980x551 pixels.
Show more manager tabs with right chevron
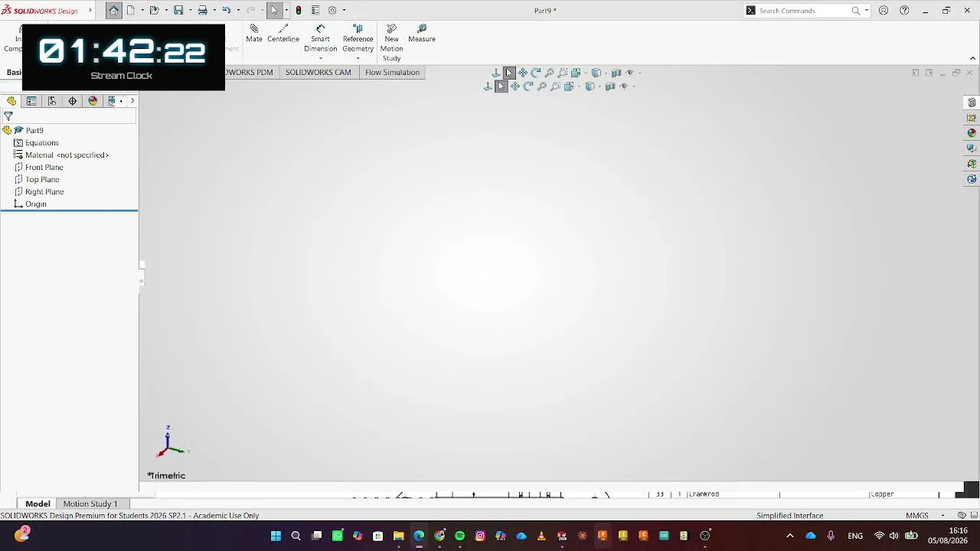pyautogui.click(x=132, y=101)
